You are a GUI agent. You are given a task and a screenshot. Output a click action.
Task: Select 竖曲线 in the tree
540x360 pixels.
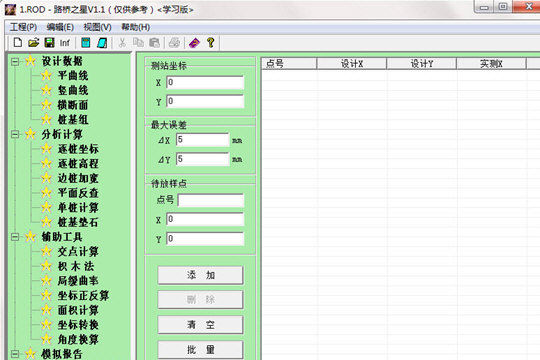pyautogui.click(x=73, y=90)
